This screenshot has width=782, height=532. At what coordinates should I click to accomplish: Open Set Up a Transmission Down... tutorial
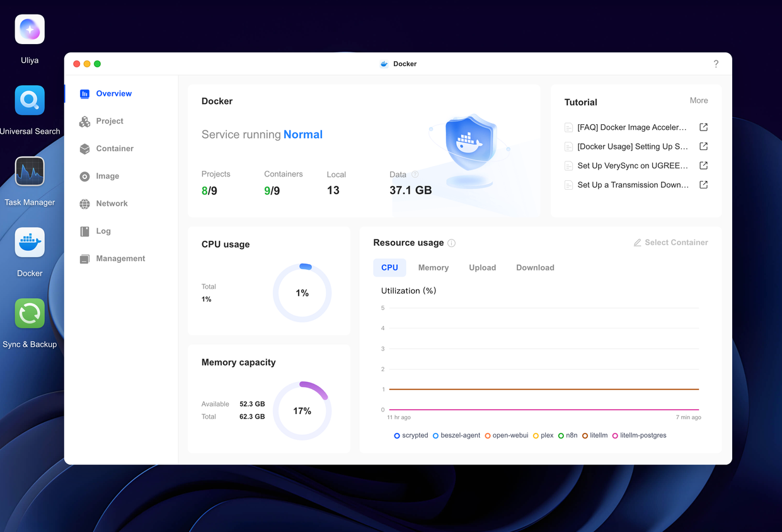click(x=633, y=185)
